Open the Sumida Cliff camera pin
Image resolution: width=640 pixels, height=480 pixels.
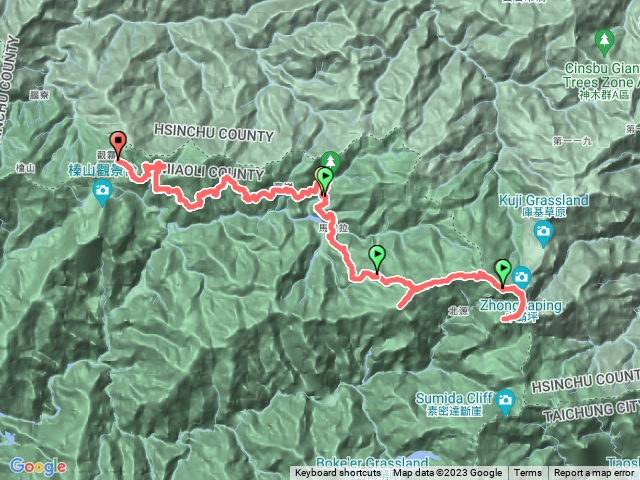(x=505, y=403)
